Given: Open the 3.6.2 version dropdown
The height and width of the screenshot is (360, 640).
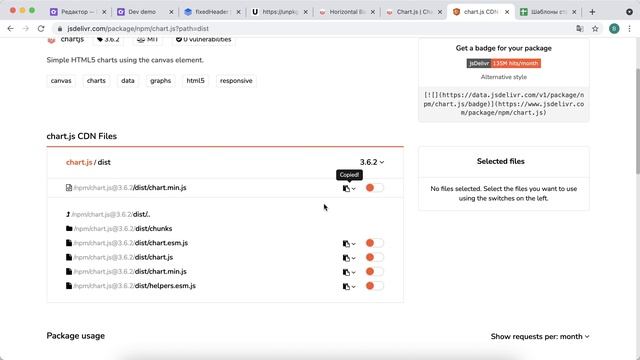Looking at the screenshot, I should [x=372, y=162].
